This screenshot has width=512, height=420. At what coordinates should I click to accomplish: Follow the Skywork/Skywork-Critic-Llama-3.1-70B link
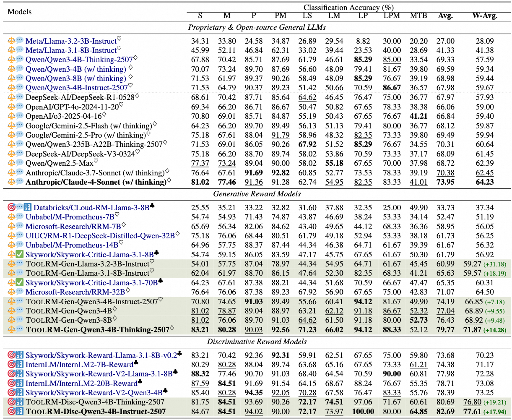pyautogui.click(x=91, y=283)
